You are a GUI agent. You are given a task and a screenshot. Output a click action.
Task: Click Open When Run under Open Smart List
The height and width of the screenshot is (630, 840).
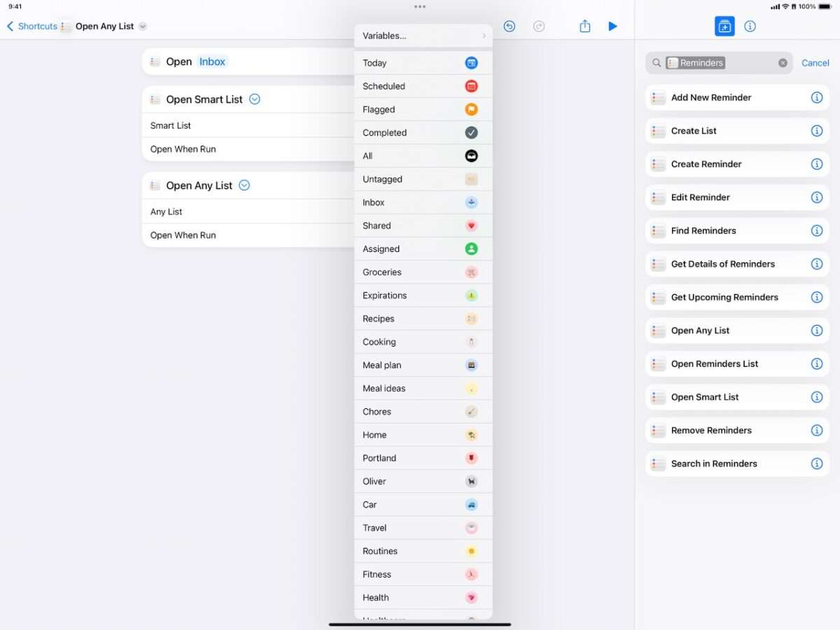248,149
